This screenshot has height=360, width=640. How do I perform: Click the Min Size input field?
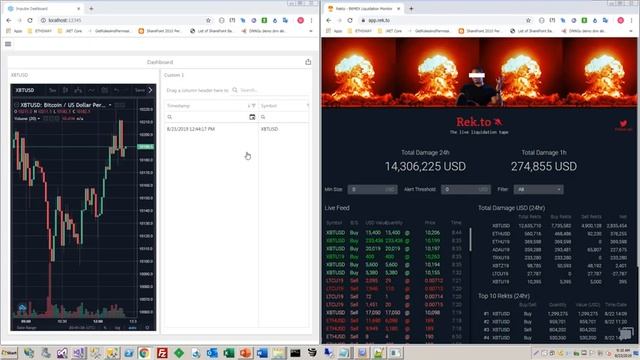372,189
